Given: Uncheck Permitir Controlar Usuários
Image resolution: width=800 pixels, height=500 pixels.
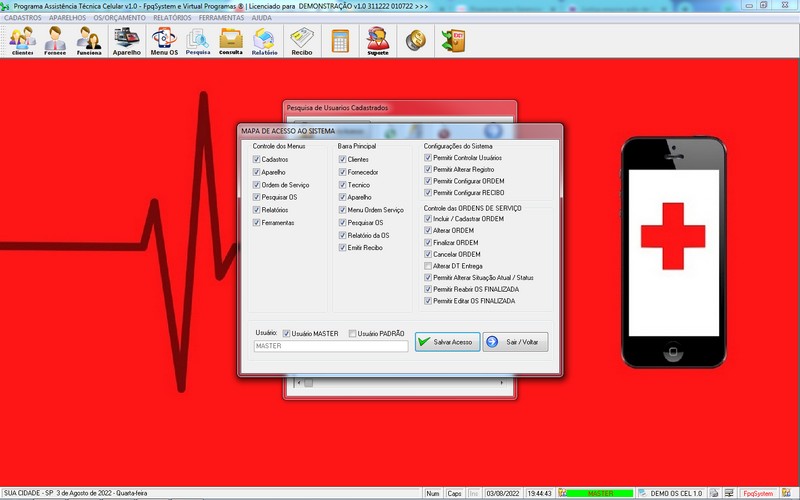Looking at the screenshot, I should (x=428, y=158).
